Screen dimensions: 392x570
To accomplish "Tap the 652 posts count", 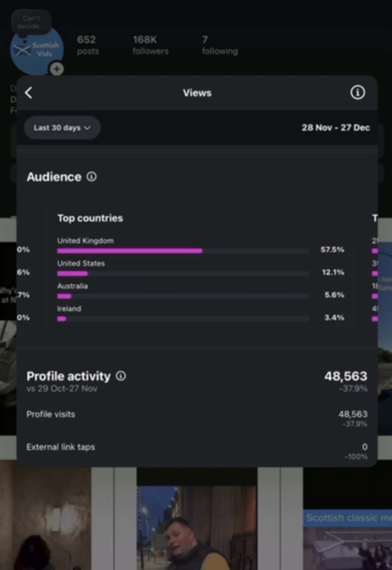I will coord(88,45).
